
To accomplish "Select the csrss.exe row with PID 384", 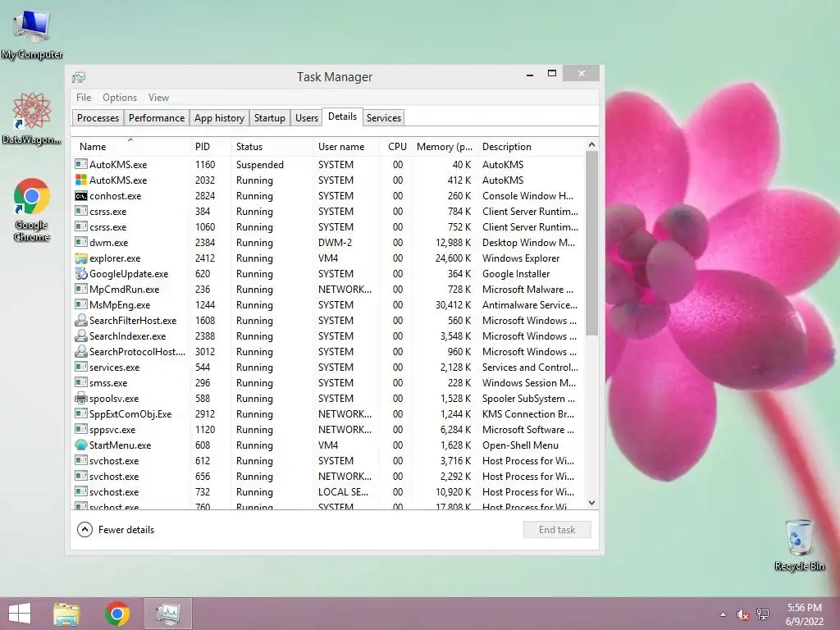I will pyautogui.click(x=328, y=212).
